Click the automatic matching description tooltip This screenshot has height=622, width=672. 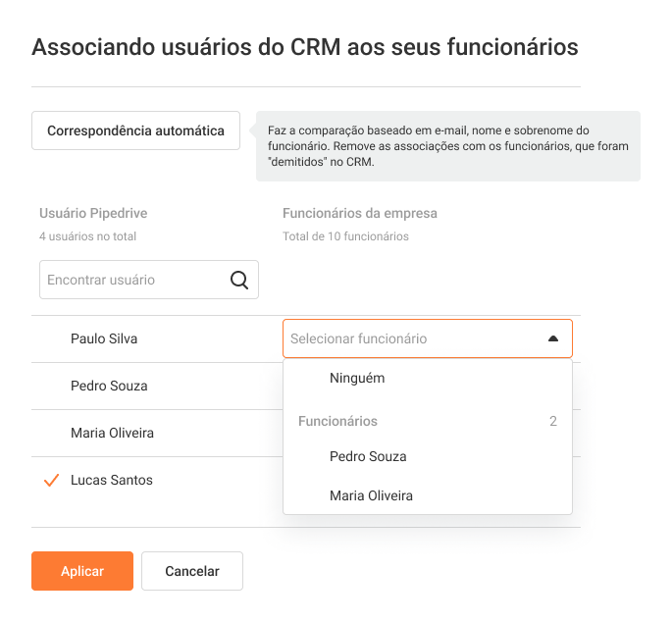(447, 146)
